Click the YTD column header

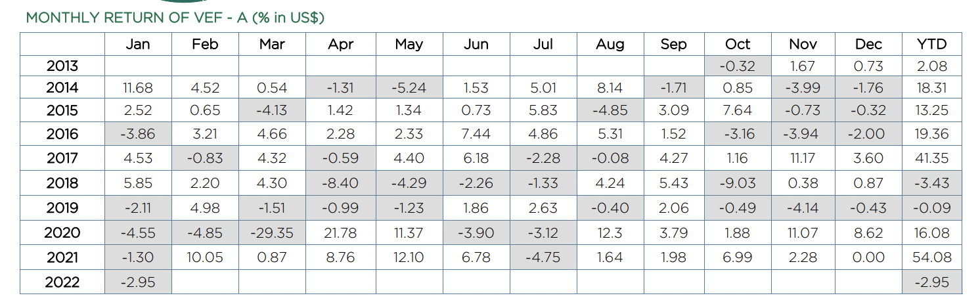(931, 44)
